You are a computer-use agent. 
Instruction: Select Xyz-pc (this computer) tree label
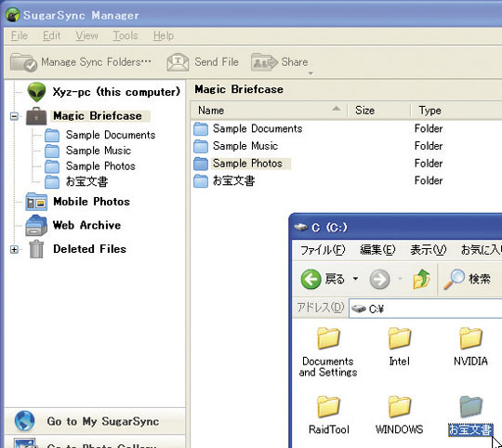[116, 92]
